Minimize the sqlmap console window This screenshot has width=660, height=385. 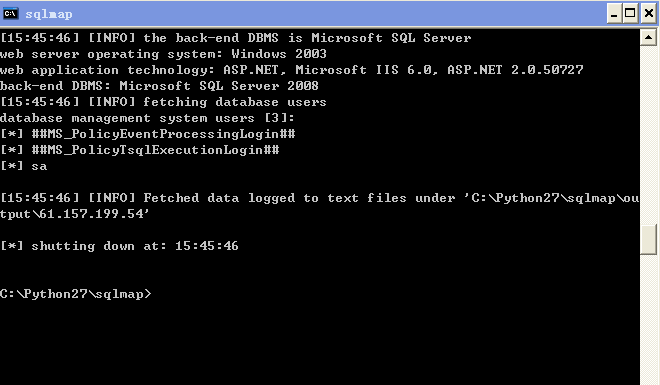tap(614, 14)
